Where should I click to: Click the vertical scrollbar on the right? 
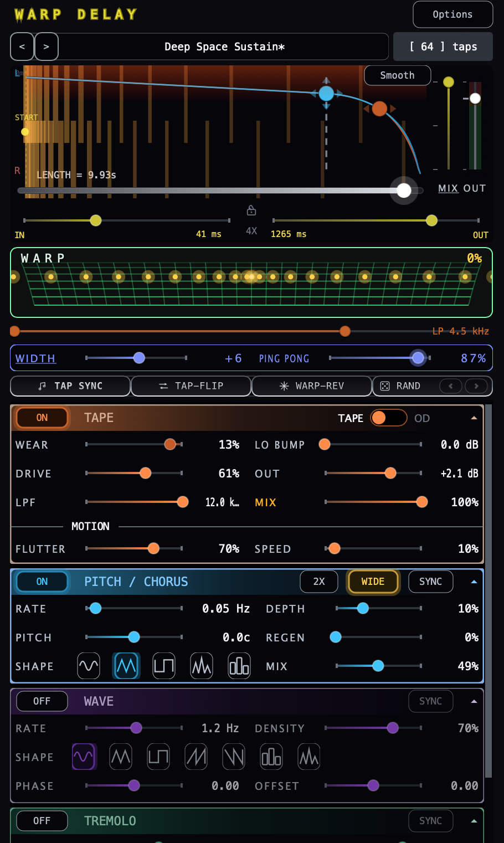[488, 591]
